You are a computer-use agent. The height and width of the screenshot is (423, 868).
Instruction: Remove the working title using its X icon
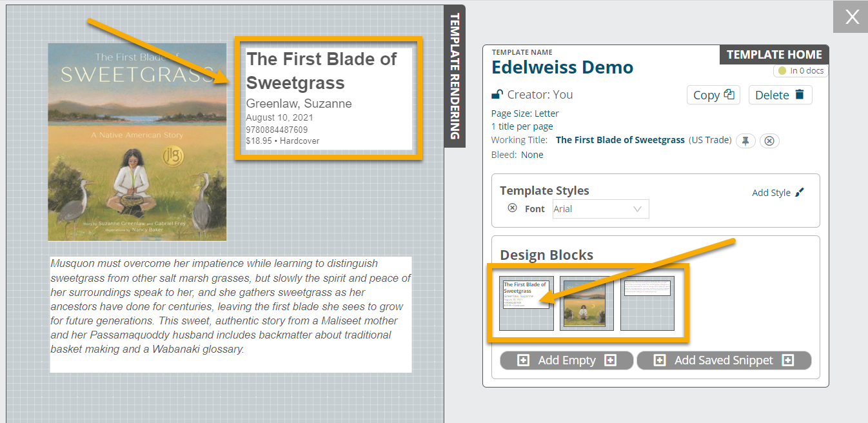(x=769, y=141)
